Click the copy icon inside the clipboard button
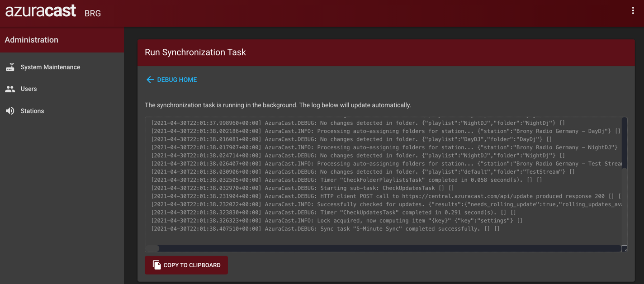The image size is (644, 284). point(156,265)
